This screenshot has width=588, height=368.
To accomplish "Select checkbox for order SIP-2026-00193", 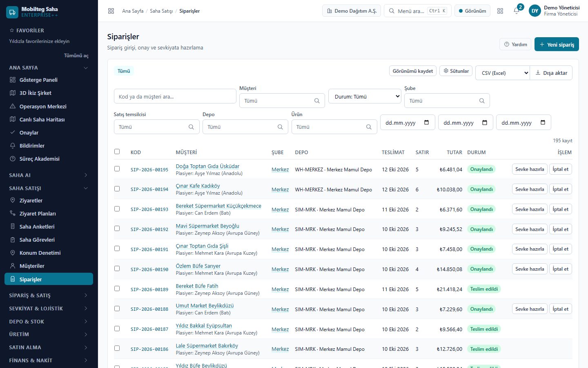I will tap(117, 209).
